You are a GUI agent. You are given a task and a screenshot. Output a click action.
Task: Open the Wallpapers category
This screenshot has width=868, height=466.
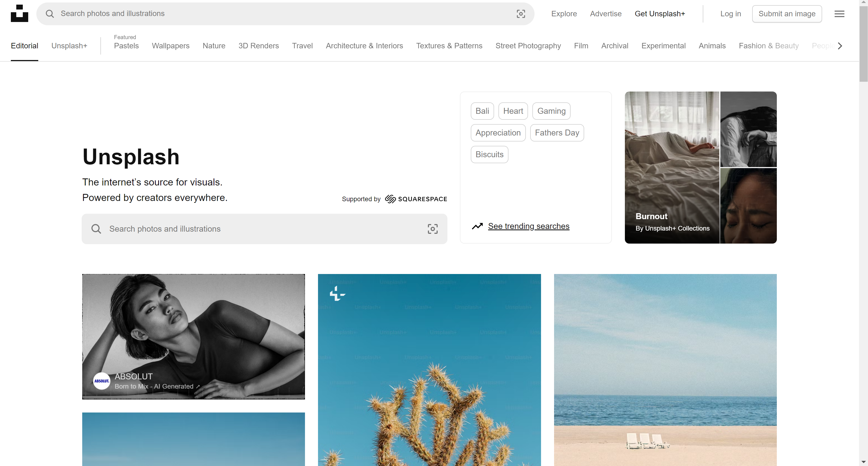(x=170, y=46)
